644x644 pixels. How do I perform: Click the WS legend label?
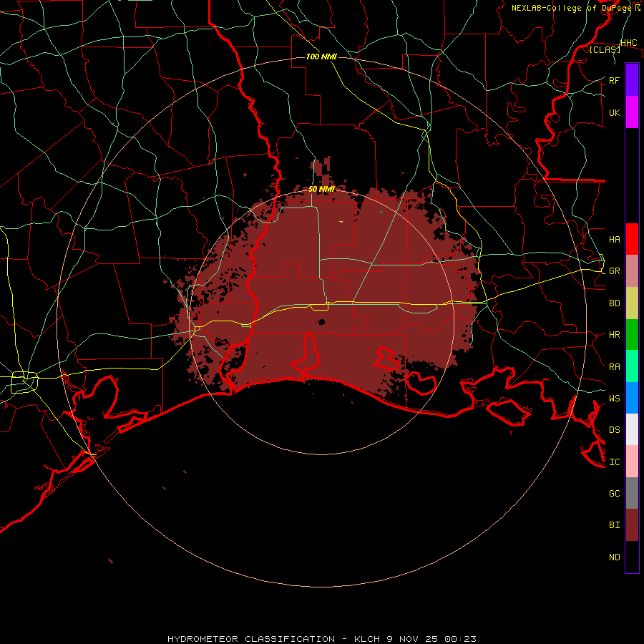(614, 398)
